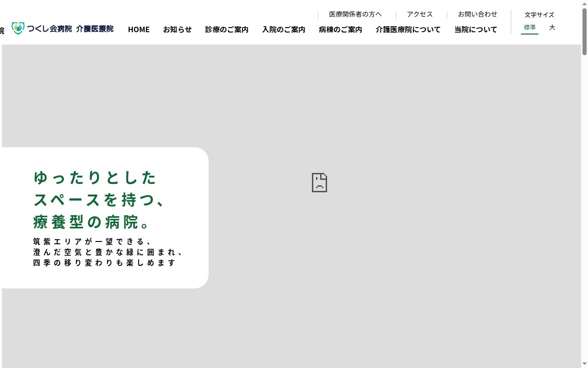Open the 入院のご案内 menu
Screen dimensions: 588x368
[283, 29]
